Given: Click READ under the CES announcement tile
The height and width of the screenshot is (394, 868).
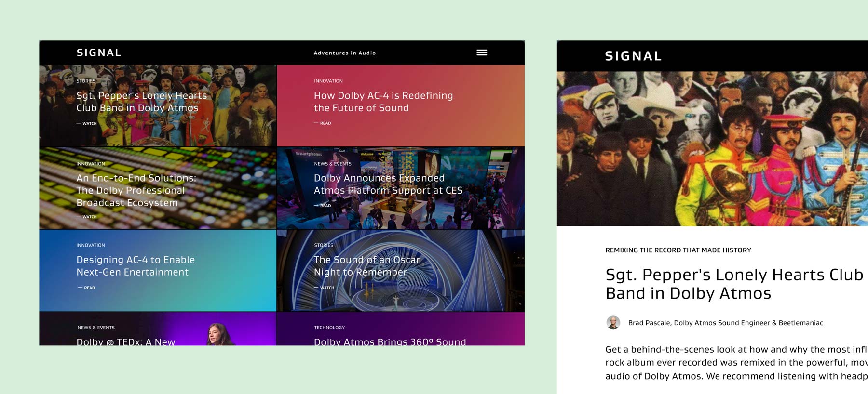Looking at the screenshot, I should pyautogui.click(x=323, y=206).
